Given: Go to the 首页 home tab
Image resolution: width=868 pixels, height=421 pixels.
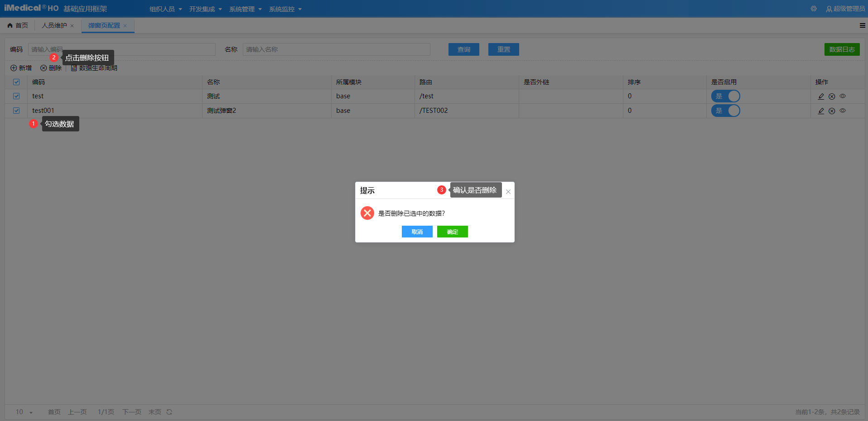Looking at the screenshot, I should coord(18,25).
